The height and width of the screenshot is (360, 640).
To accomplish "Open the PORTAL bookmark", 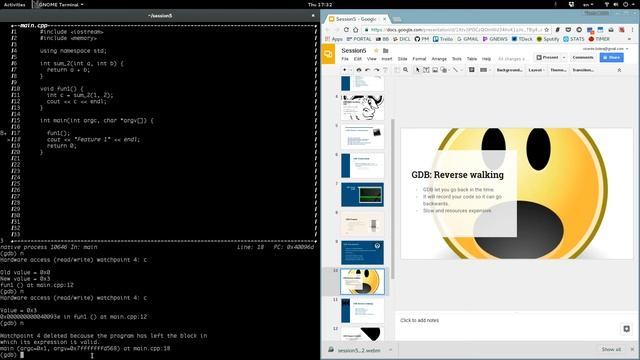I will pos(359,39).
